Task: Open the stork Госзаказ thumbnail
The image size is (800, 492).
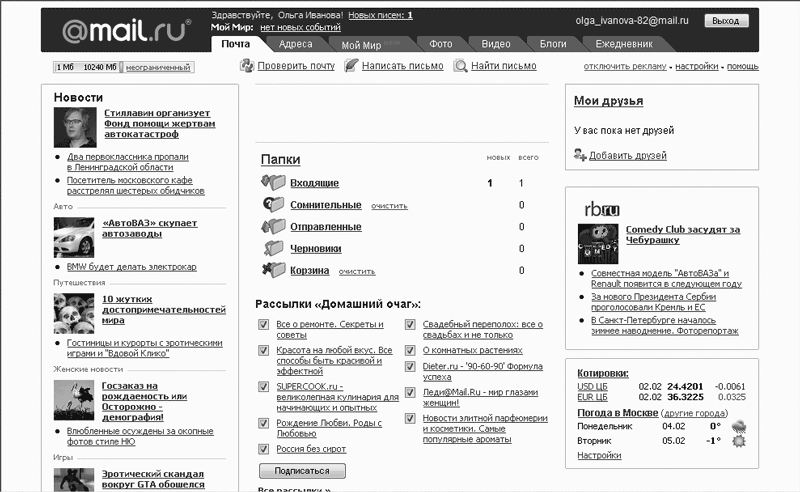Action: point(74,400)
